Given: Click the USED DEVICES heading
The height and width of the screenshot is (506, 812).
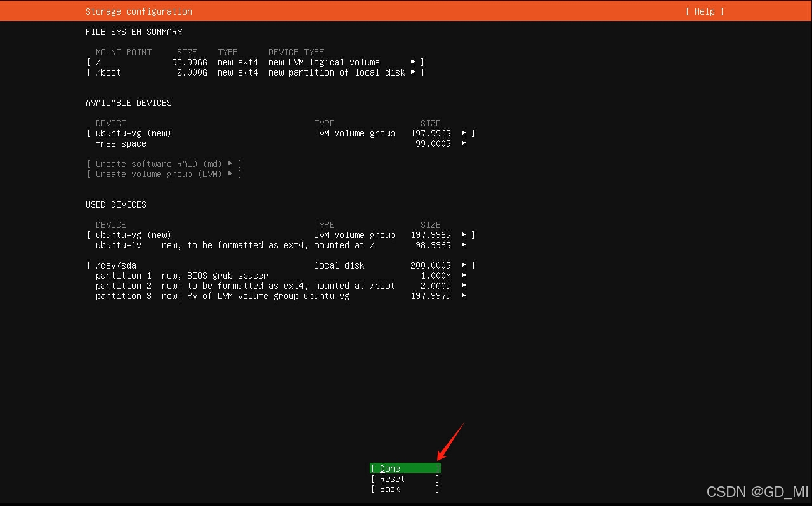Looking at the screenshot, I should (116, 204).
